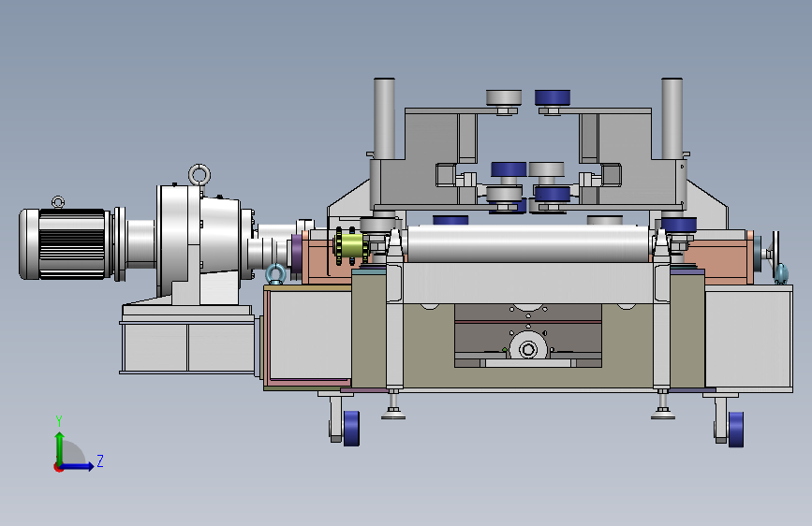Select the motor support base frame
This screenshot has height=526, width=812.
tap(187, 339)
